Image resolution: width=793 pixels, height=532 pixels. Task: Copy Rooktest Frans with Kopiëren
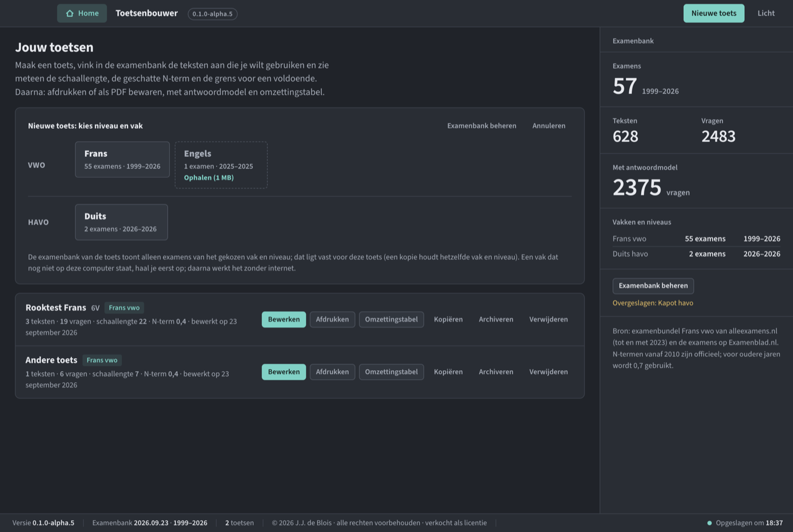[449, 319]
